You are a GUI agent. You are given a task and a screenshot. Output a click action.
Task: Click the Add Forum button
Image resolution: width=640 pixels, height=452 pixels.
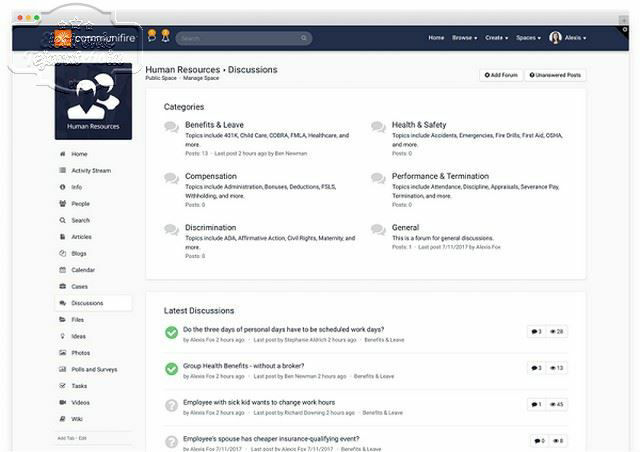pos(501,75)
